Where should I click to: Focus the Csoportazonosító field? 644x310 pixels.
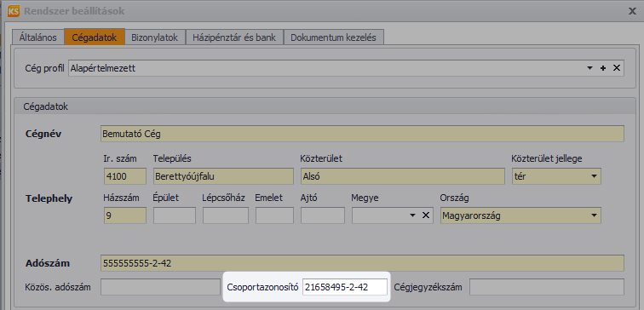[x=345, y=287]
